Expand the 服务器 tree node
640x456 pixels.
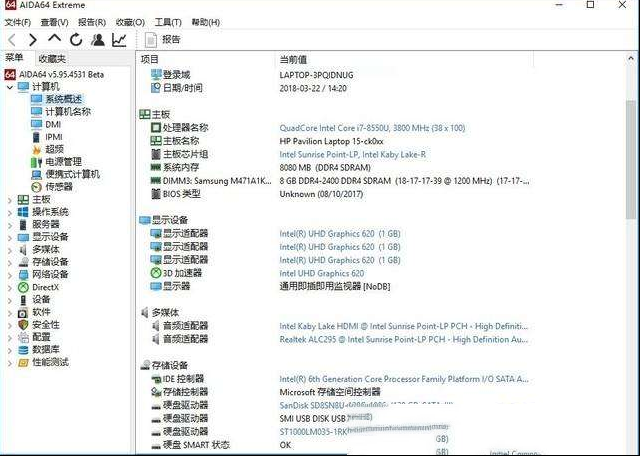coord(10,225)
